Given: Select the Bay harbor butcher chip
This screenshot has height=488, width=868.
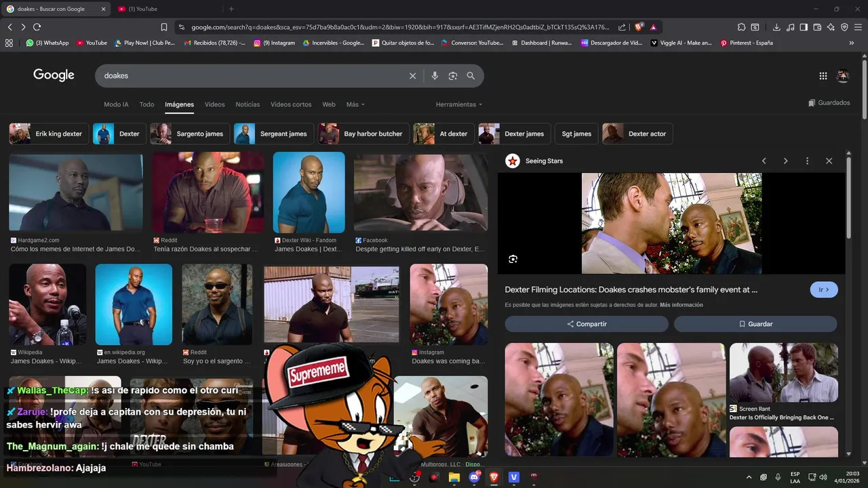Looking at the screenshot, I should (x=364, y=134).
